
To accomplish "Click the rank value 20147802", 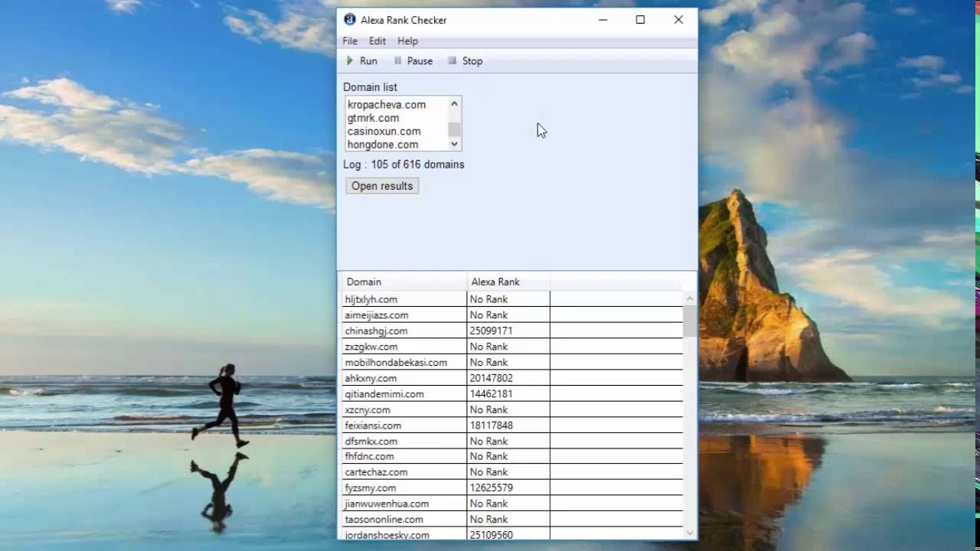I will (491, 378).
